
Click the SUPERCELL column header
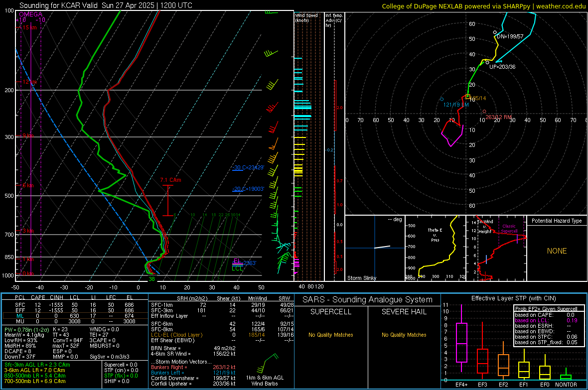point(331,312)
